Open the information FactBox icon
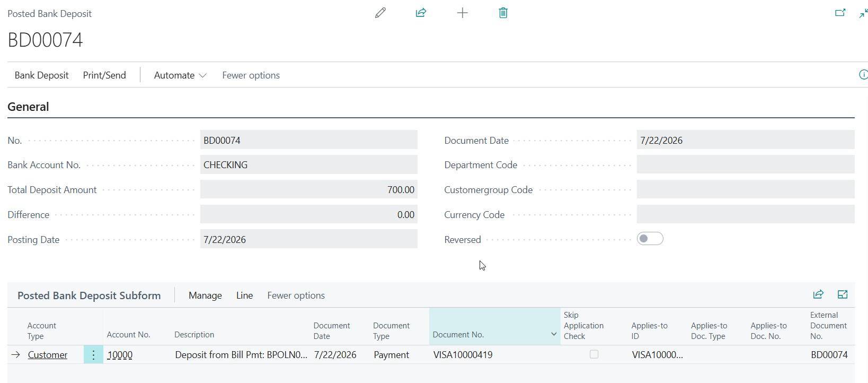The image size is (868, 383). [863, 75]
